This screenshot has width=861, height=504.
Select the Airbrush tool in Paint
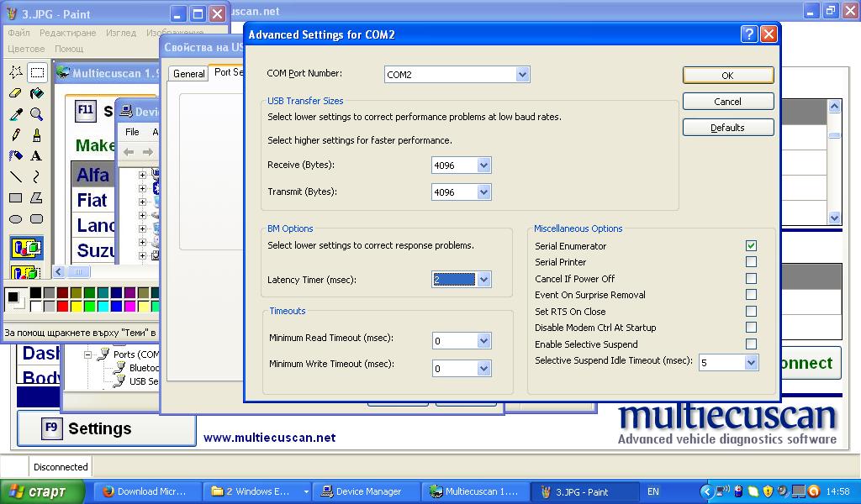[16, 155]
